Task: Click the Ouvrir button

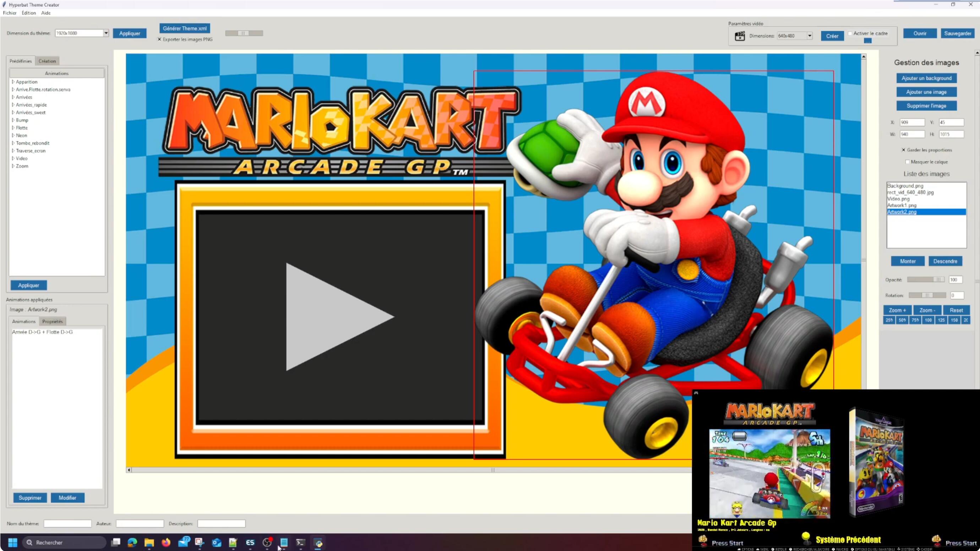Action: coord(920,33)
